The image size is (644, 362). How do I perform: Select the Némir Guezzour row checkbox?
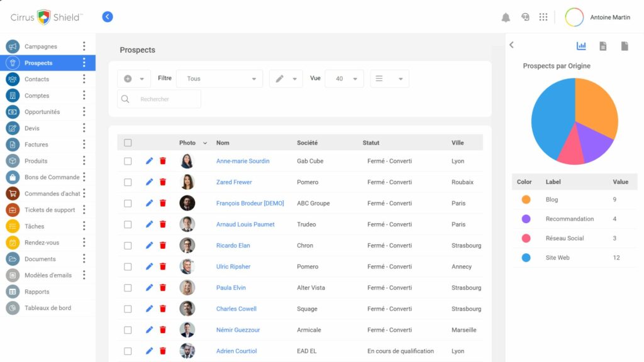(128, 330)
